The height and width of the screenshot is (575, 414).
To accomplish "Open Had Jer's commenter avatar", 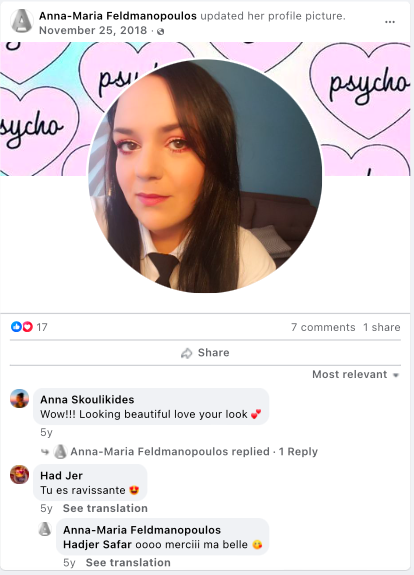I will (19, 475).
